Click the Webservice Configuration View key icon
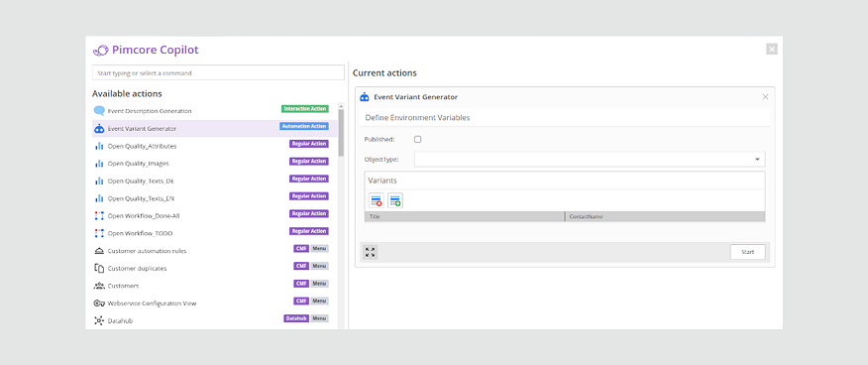This screenshot has width=868, height=365. [x=99, y=303]
